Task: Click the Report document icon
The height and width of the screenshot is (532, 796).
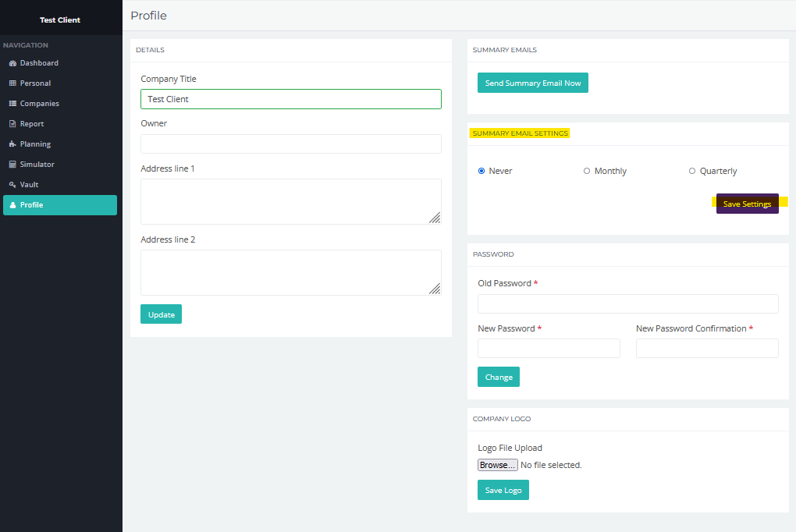Action: [x=12, y=124]
